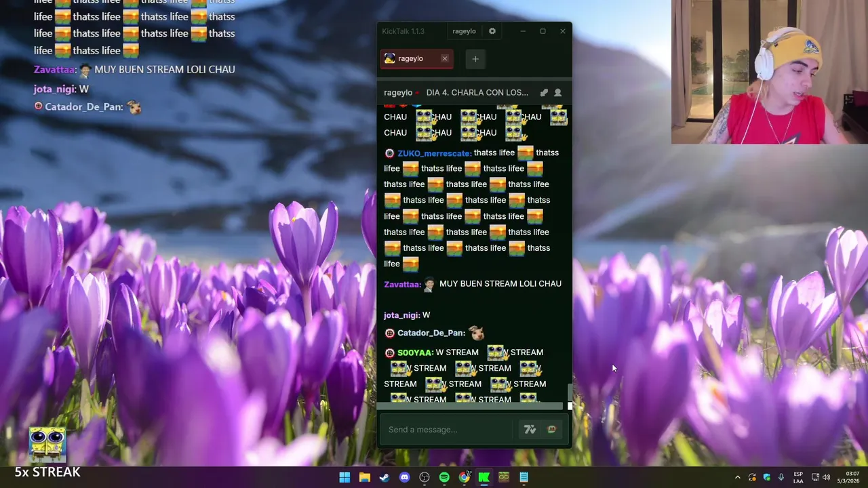Click username S0OYAA in KickTalk chat
Screen dimensions: 868x488
click(x=415, y=352)
